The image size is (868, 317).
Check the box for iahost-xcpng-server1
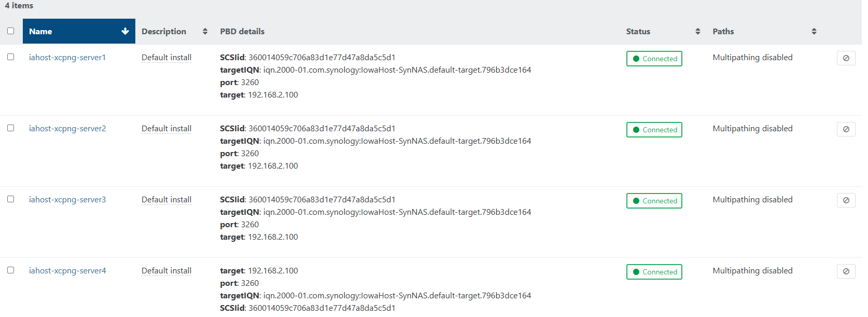(x=10, y=57)
